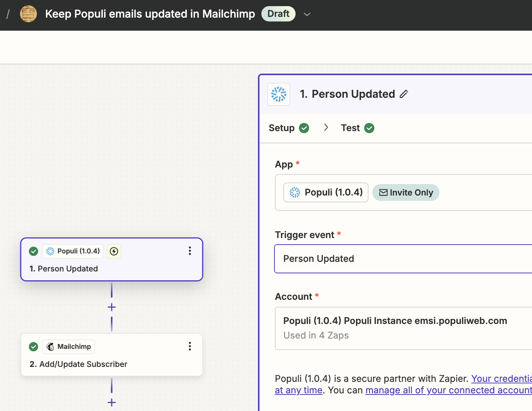Screen dimensions: 532x411
Task: Click the green status check on Mailchimp step
Action: coord(34,347)
